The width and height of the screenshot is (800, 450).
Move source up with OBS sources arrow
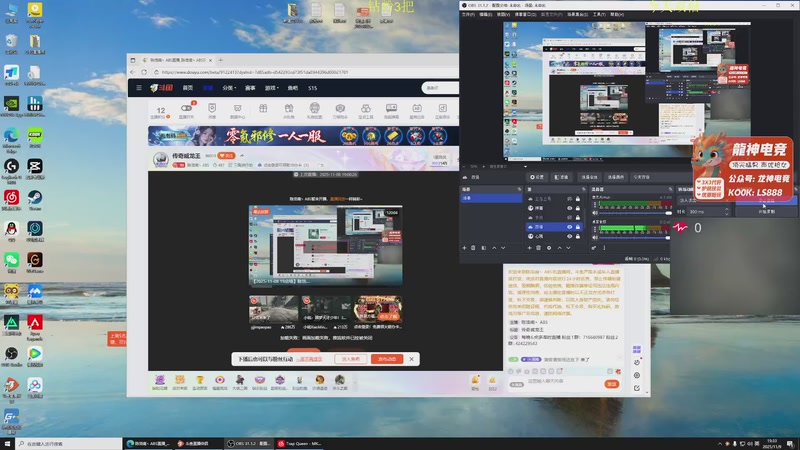click(x=560, y=248)
